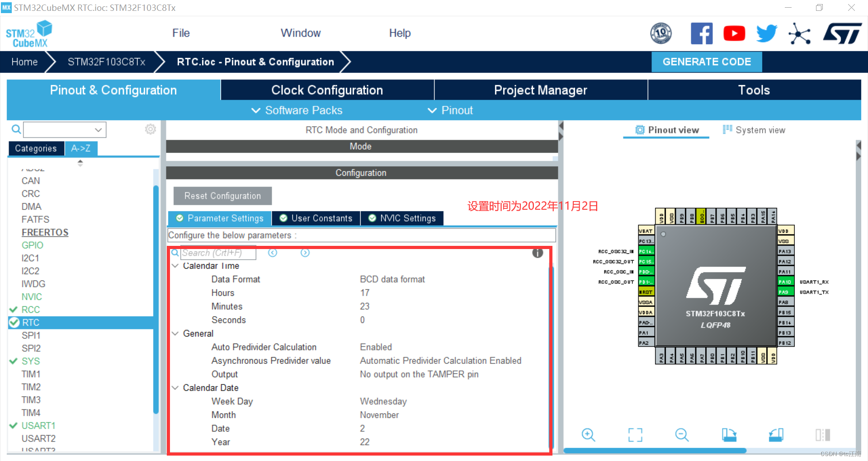868x461 pixels.
Task: Open the User Constants tab
Action: (316, 218)
